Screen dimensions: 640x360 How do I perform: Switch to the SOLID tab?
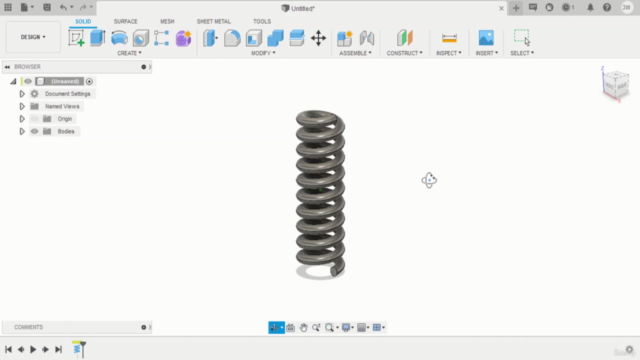83,21
